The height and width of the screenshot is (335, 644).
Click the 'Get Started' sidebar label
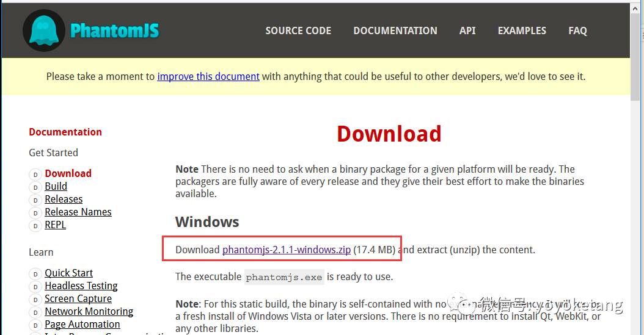pos(53,153)
